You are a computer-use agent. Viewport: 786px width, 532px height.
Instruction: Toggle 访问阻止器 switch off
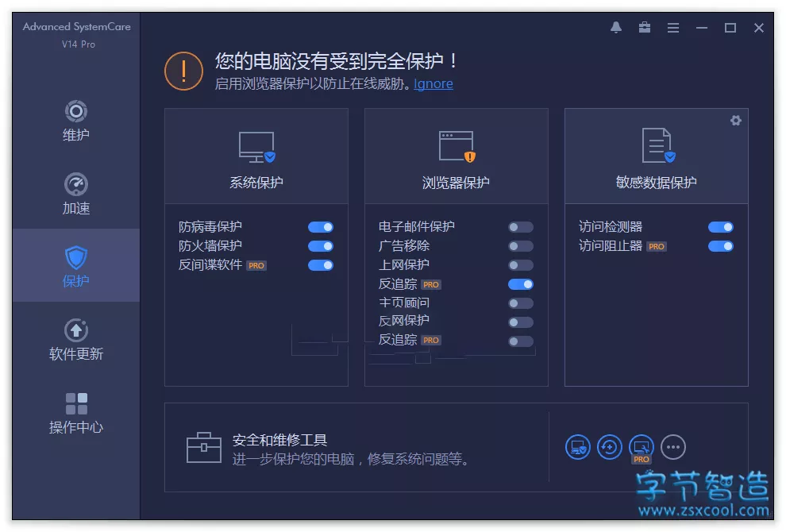720,246
